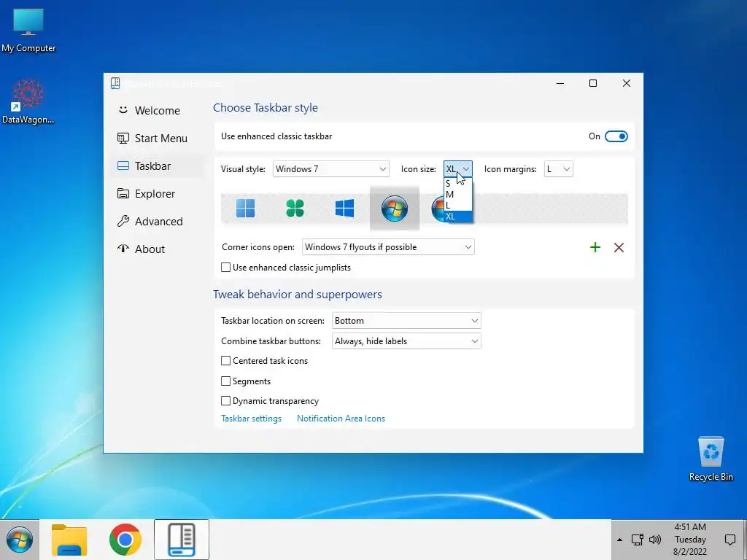This screenshot has width=747, height=560.
Task: Choose M in icon size list
Action: [x=458, y=194]
